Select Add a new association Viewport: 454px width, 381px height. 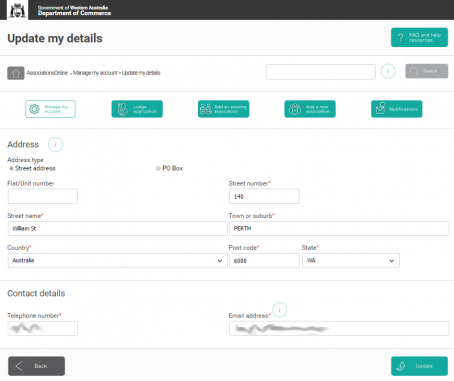click(x=310, y=109)
